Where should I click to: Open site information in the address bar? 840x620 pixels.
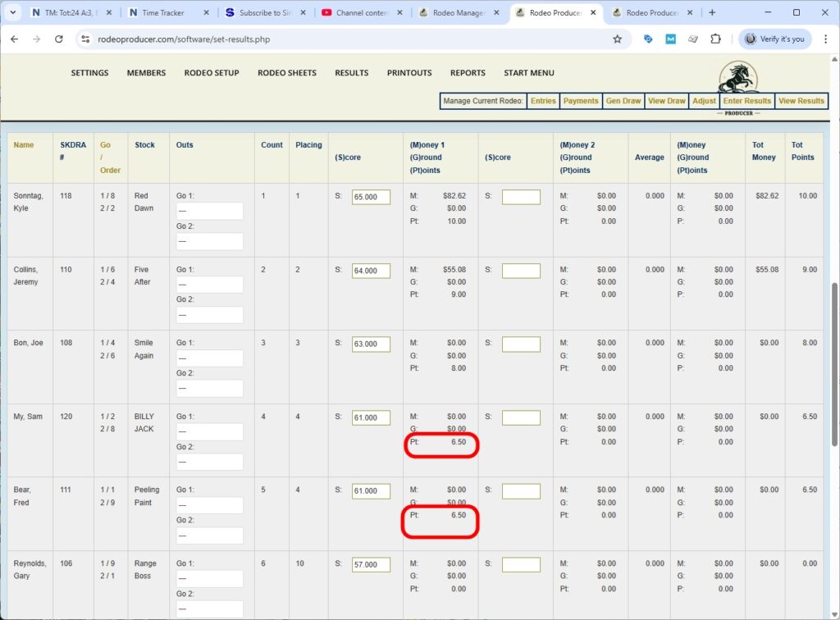[x=87, y=39]
